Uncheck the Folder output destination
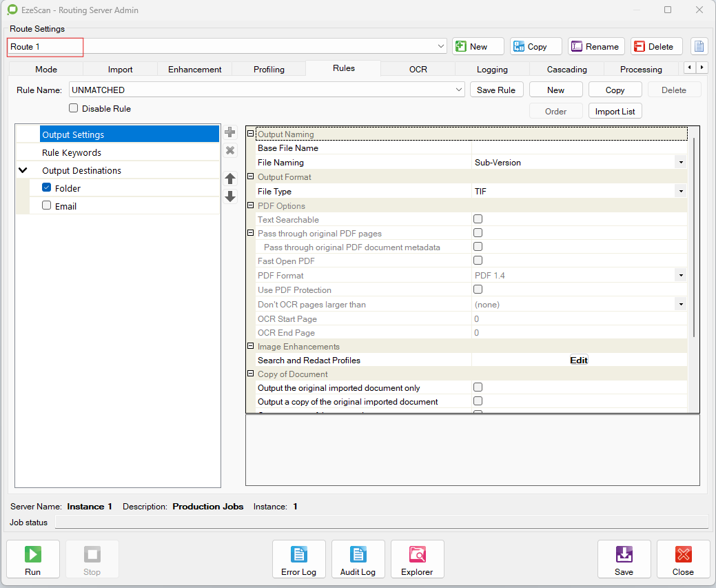The height and width of the screenshot is (588, 716). tap(47, 187)
